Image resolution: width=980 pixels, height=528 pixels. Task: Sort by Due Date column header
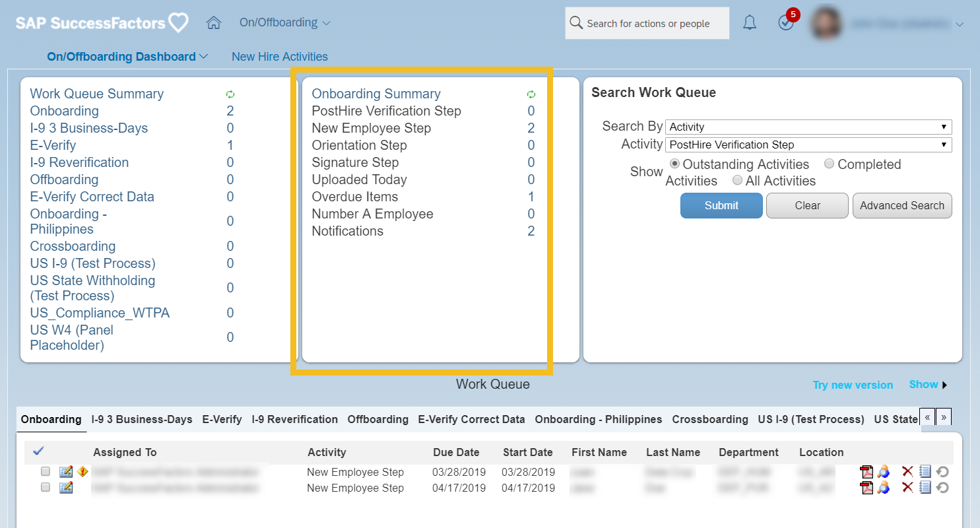456,452
